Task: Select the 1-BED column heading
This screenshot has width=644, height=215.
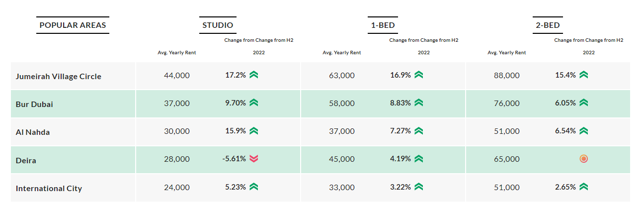Action: click(383, 25)
